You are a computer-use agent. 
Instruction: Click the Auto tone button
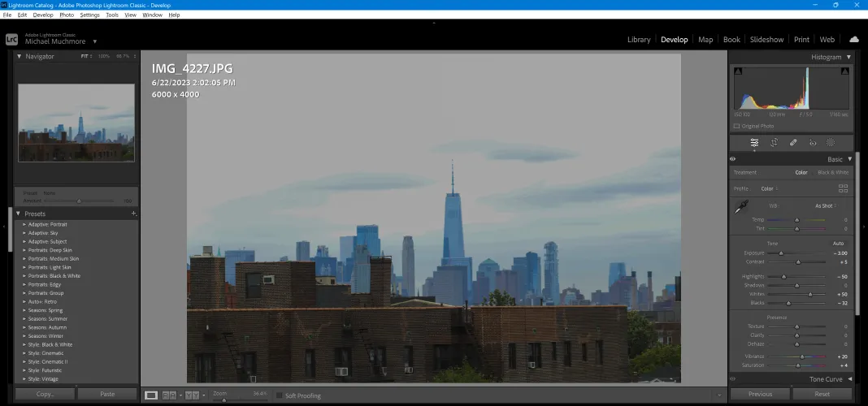[x=837, y=244]
